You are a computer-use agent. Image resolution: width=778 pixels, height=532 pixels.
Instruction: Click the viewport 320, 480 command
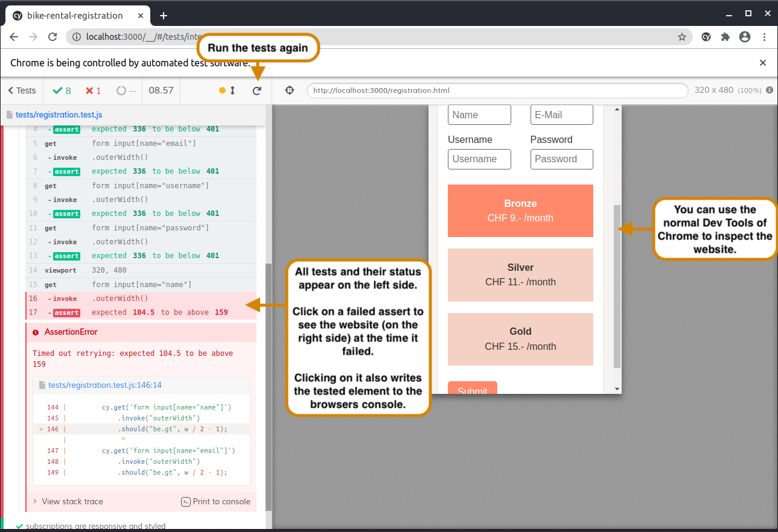142,270
